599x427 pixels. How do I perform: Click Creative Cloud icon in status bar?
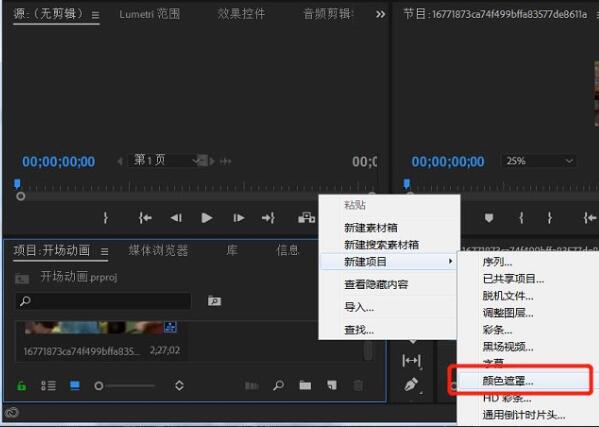[12, 412]
